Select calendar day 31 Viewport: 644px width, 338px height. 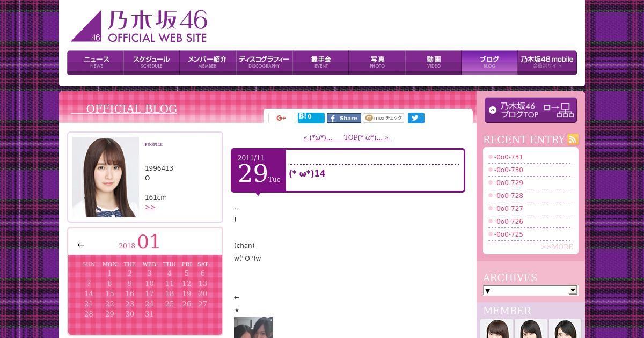149,314
